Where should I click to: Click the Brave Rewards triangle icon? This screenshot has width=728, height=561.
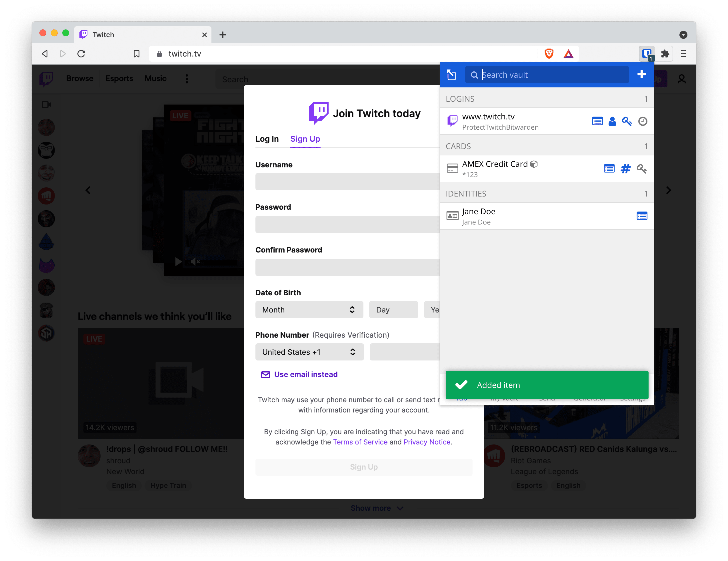tap(568, 54)
